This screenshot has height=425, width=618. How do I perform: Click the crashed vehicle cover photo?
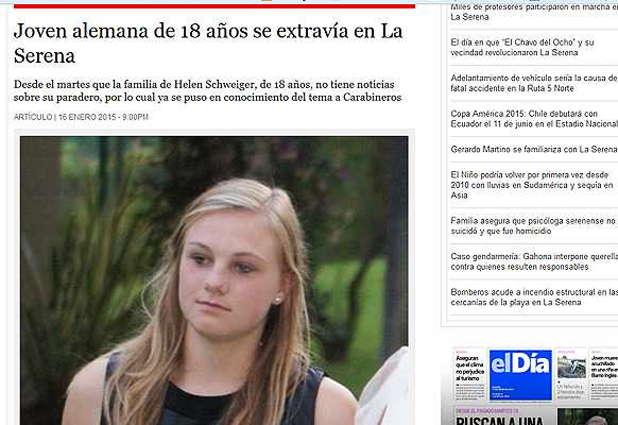click(571, 369)
